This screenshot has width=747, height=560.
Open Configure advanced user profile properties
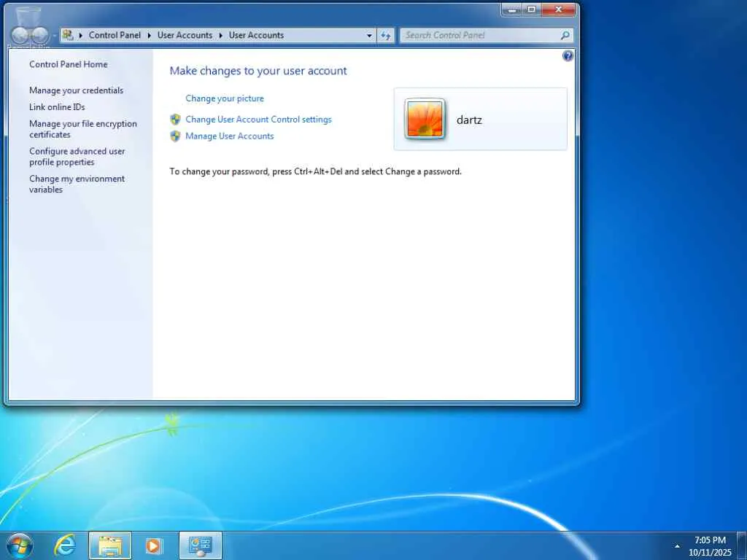(x=77, y=157)
